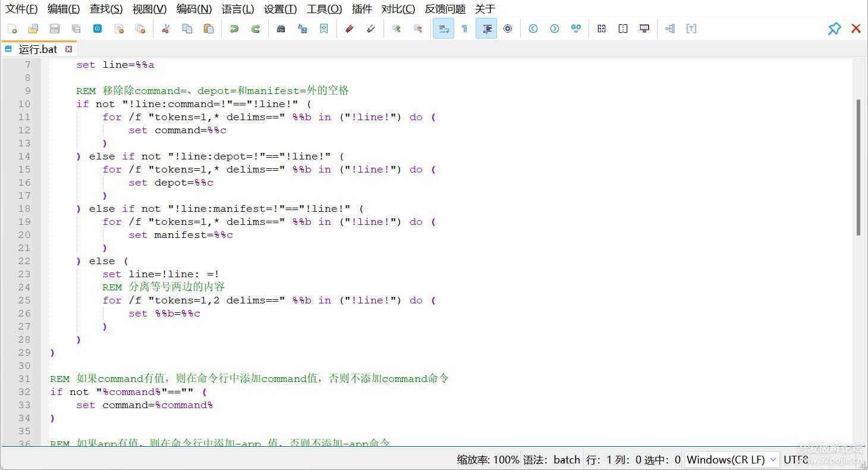Toggle a bookmark on the current line
Screen dimensions: 868x470
(323, 28)
